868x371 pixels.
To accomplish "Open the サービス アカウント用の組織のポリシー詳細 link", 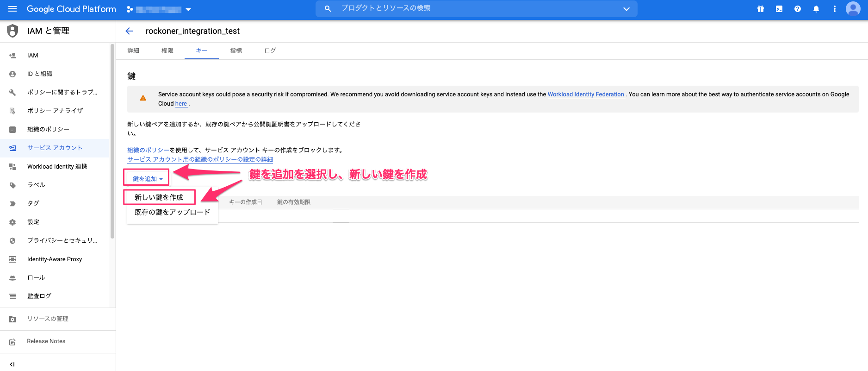I will pos(200,159).
